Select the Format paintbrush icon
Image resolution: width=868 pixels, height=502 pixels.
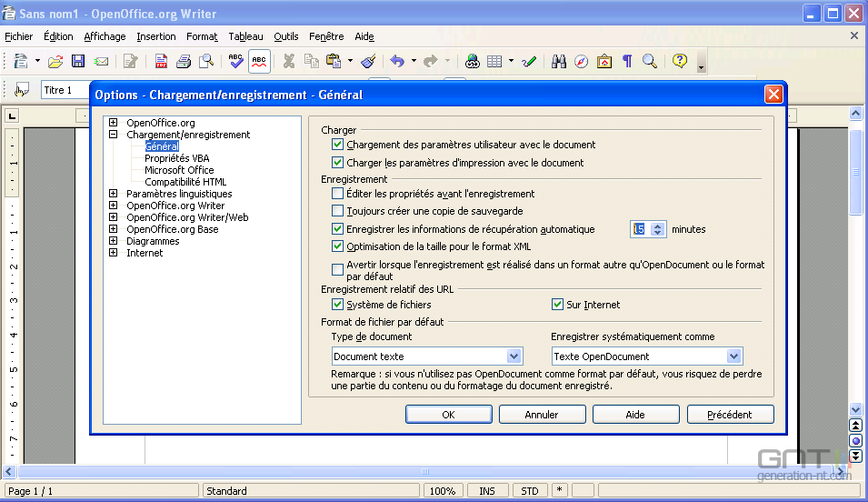click(x=369, y=61)
